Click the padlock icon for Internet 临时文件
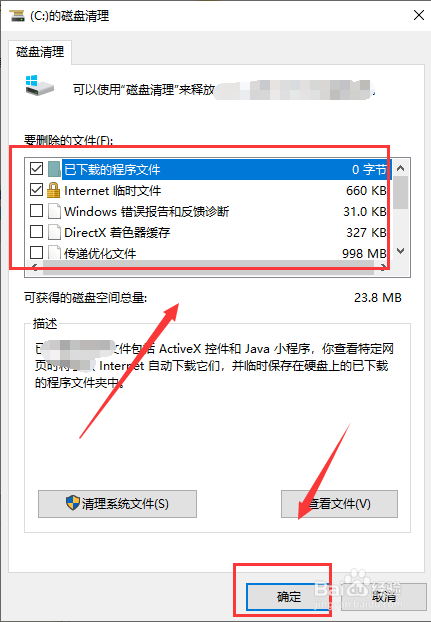This screenshot has height=622, width=431. (x=54, y=190)
